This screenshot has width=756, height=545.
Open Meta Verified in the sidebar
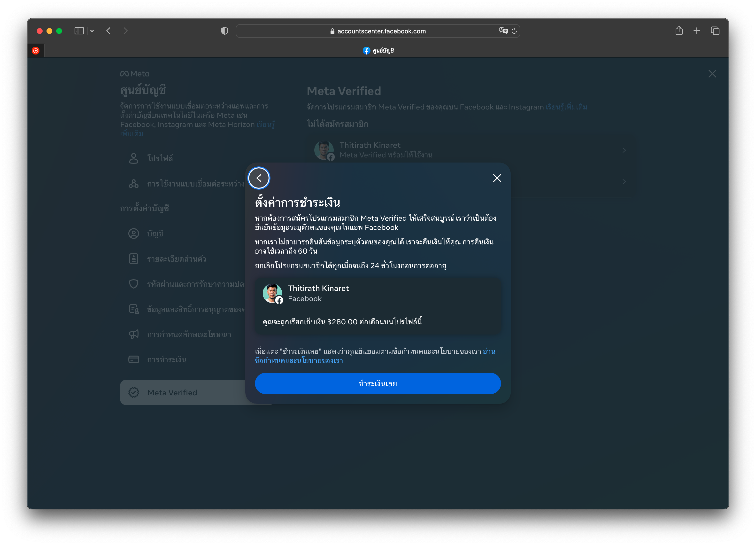pos(172,392)
